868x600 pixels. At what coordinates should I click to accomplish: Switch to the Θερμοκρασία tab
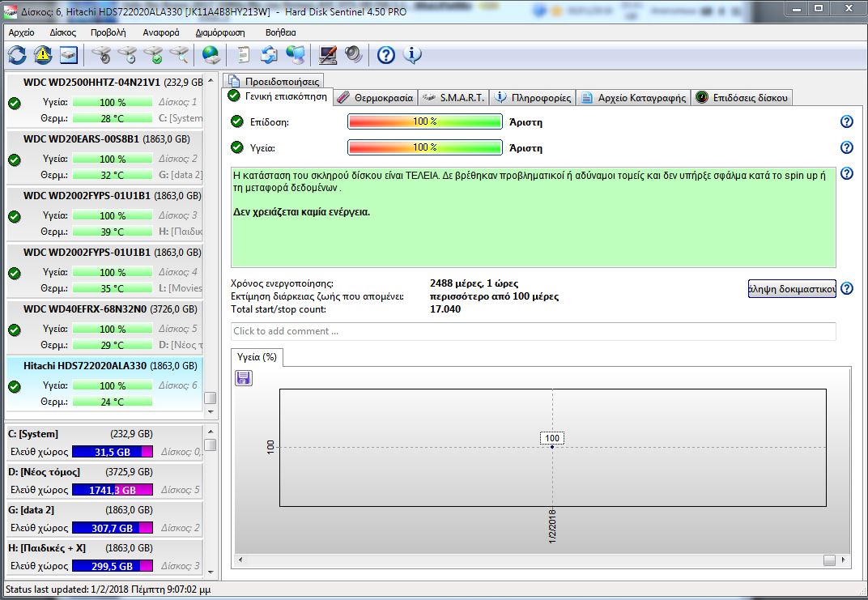click(376, 98)
